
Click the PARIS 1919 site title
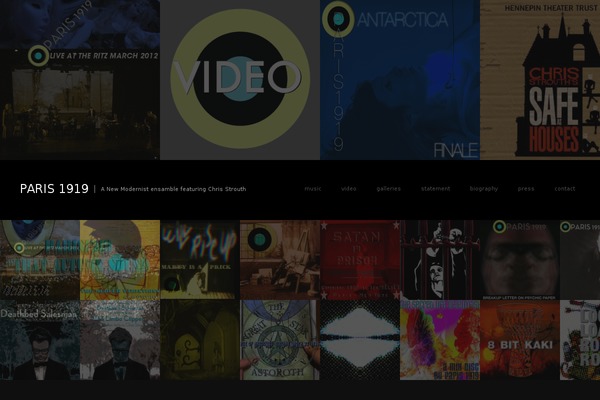tap(54, 189)
